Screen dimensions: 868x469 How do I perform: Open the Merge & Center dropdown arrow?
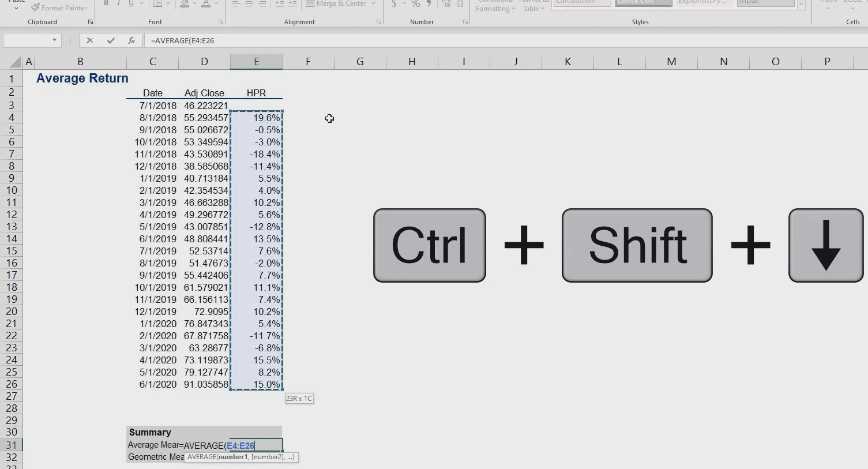pyautogui.click(x=374, y=3)
